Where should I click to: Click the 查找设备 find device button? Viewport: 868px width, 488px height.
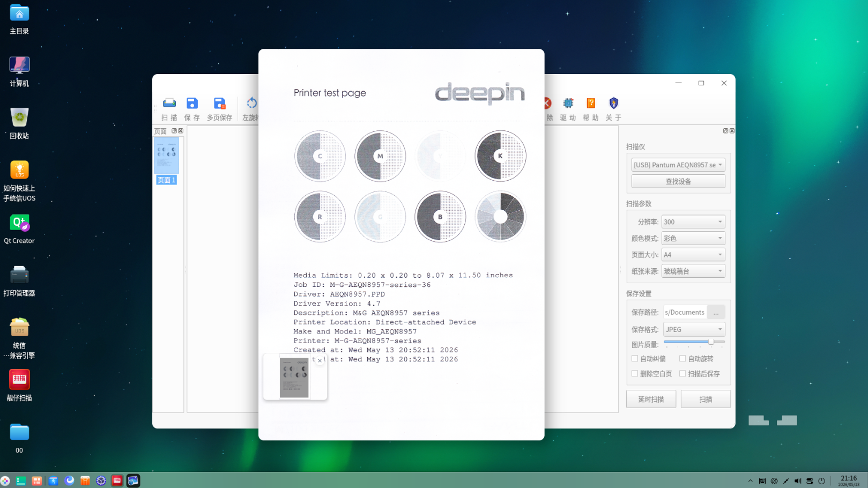[678, 181]
